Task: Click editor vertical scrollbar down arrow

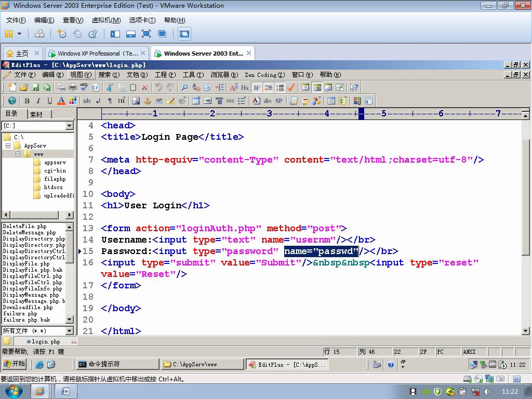Action: point(525,331)
